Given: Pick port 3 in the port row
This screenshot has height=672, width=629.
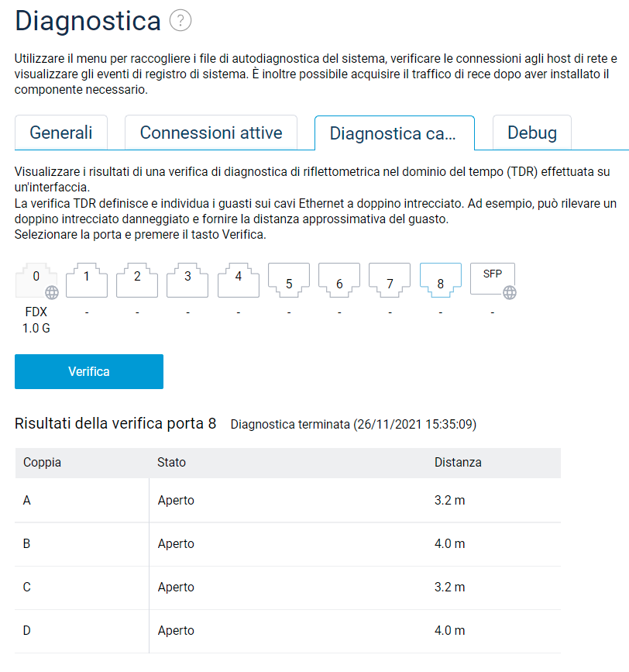Looking at the screenshot, I should tap(187, 279).
